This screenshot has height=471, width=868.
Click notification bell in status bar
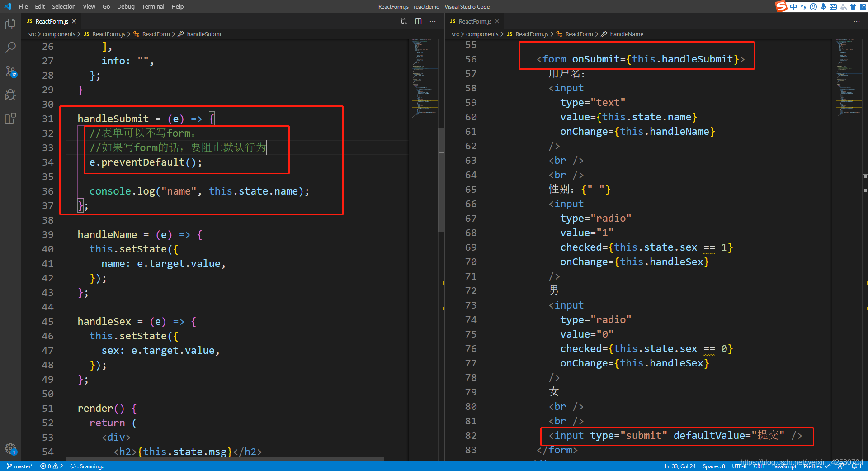point(857,466)
